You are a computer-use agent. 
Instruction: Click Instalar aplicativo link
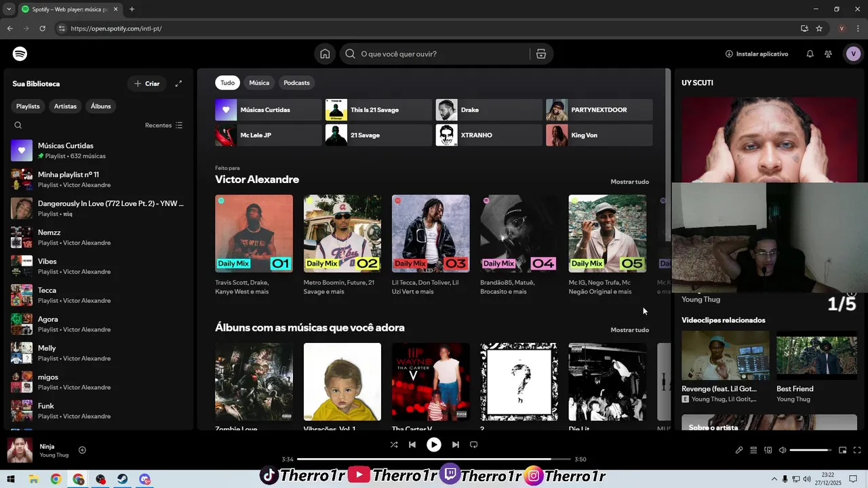pos(757,54)
